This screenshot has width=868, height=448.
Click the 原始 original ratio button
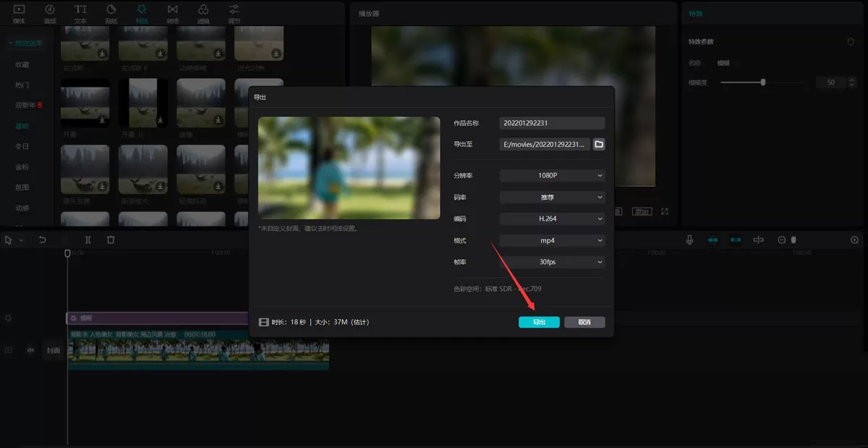point(642,212)
